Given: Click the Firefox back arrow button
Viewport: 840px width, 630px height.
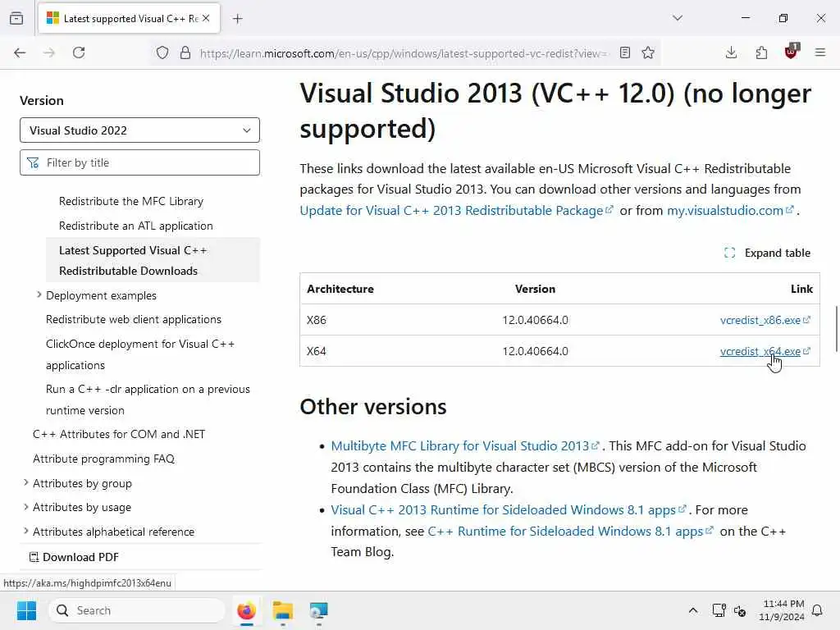Looking at the screenshot, I should point(20,52).
